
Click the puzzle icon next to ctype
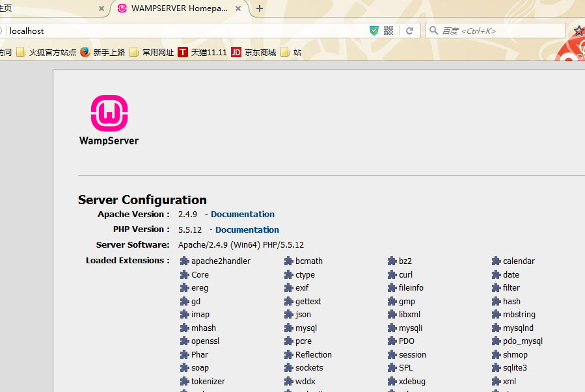pos(288,274)
